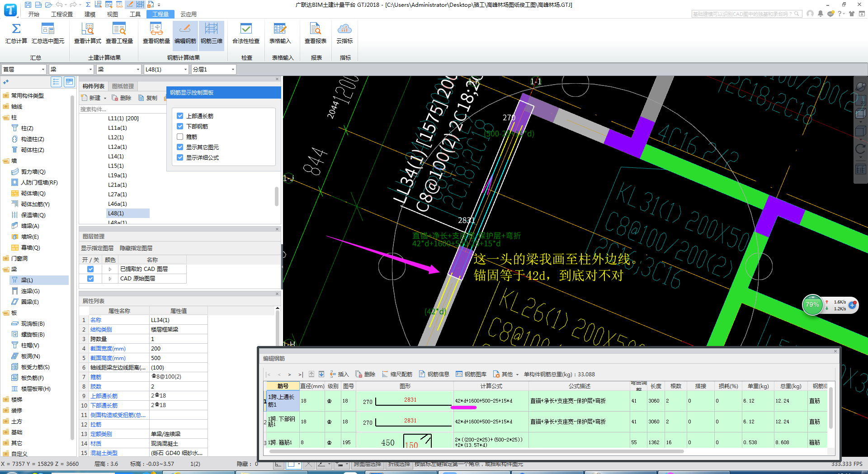Click the 79% performance indicator circle
Screen dimensions: 868x474
point(812,305)
